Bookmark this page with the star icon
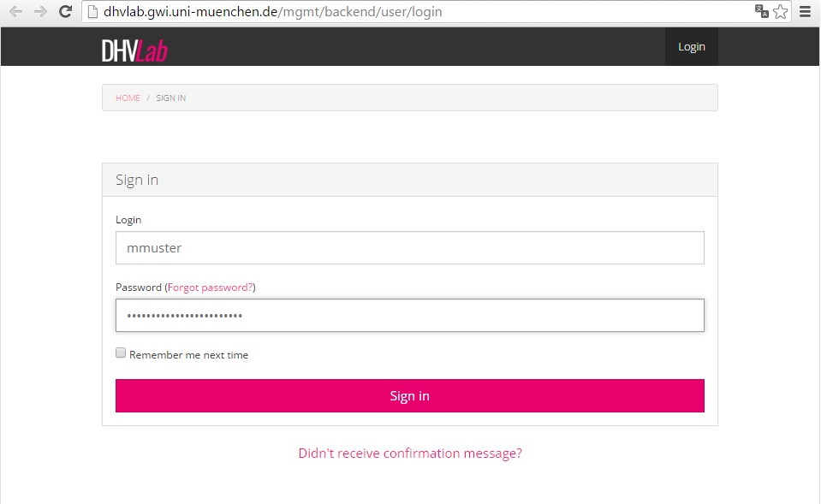Image resolution: width=821 pixels, height=504 pixels. (x=780, y=12)
